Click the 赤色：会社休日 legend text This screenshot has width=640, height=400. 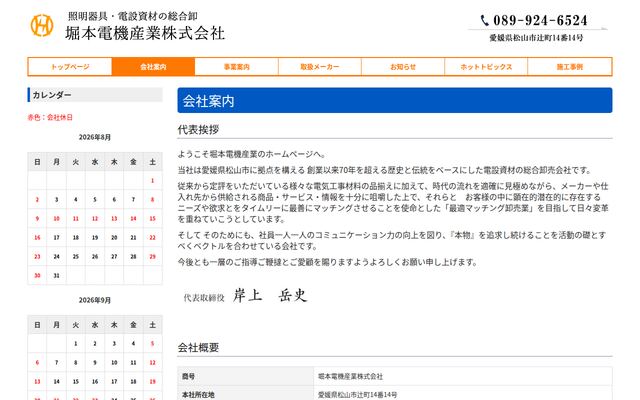[x=50, y=118]
